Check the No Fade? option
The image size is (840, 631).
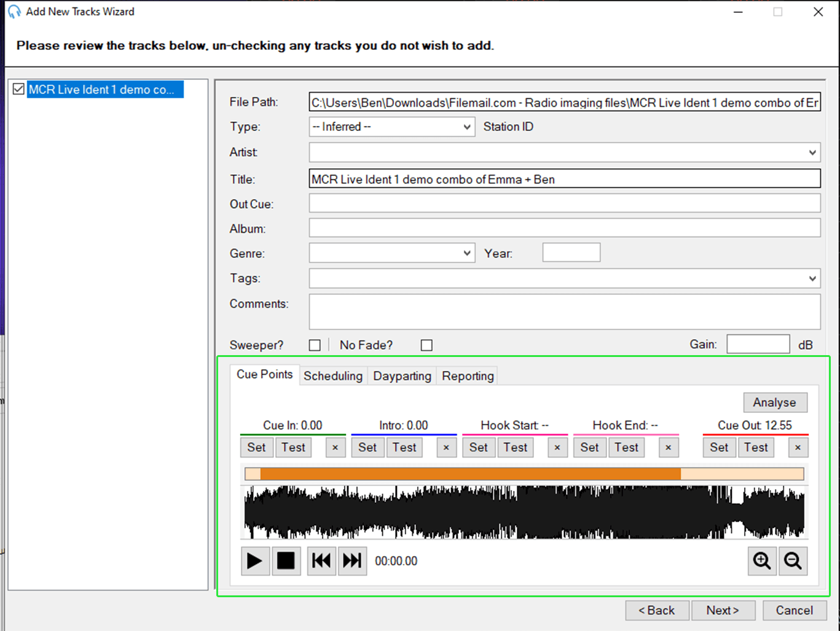[x=426, y=345]
